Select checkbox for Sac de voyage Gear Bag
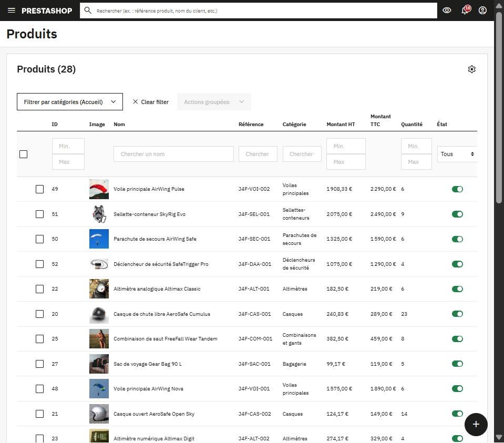Image resolution: width=504 pixels, height=443 pixels. pyautogui.click(x=39, y=364)
